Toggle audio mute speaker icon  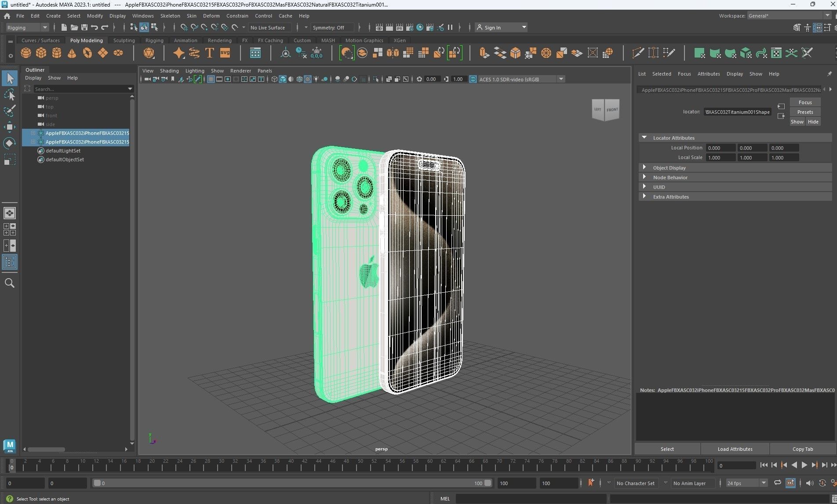coord(809,483)
